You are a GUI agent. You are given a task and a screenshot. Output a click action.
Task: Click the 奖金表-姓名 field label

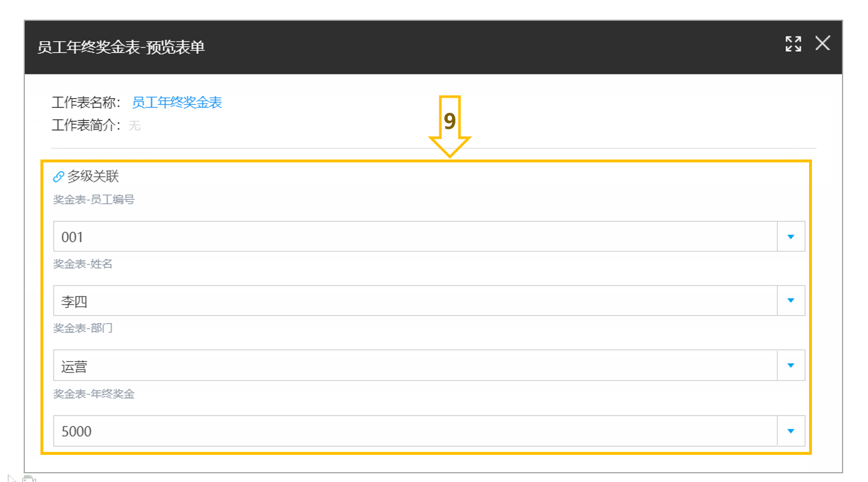click(x=83, y=264)
